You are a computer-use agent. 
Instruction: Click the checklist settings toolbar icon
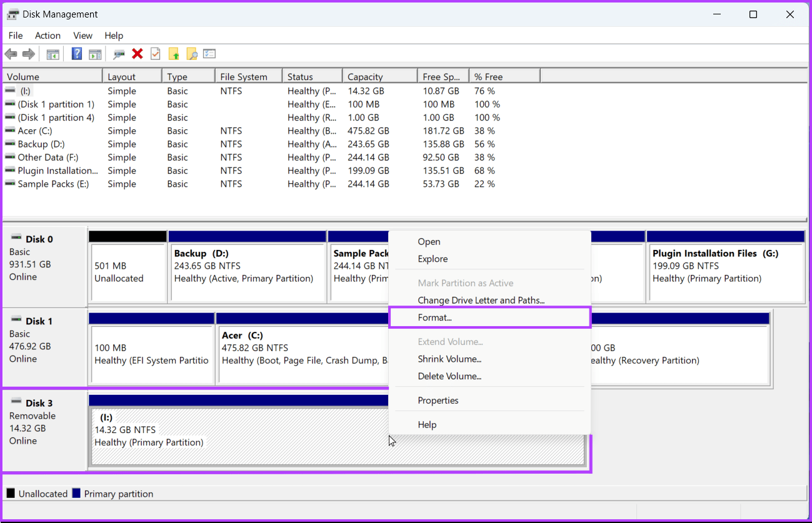coord(209,54)
